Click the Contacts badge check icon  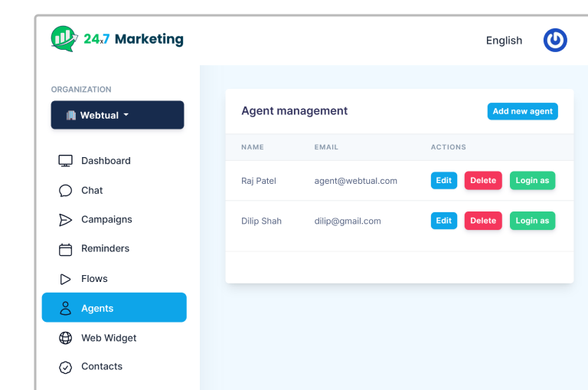[x=66, y=367]
